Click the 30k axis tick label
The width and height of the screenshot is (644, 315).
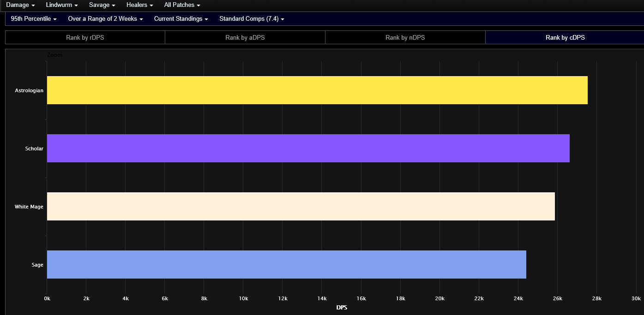[x=636, y=299]
